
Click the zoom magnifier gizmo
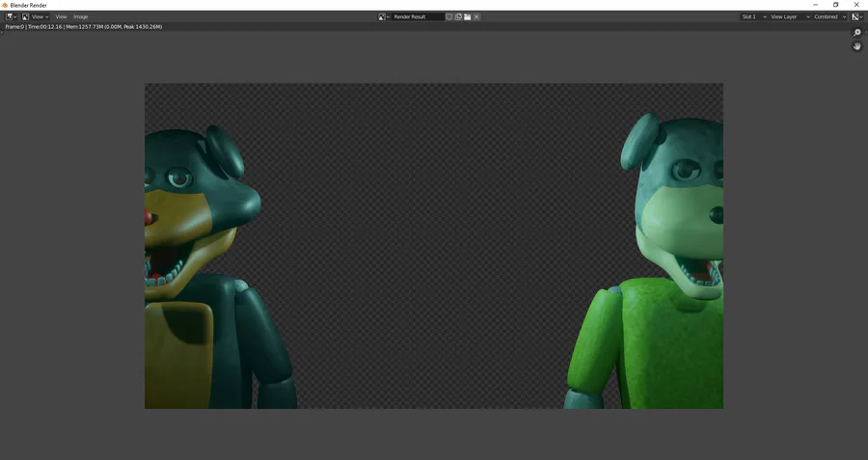tap(857, 33)
